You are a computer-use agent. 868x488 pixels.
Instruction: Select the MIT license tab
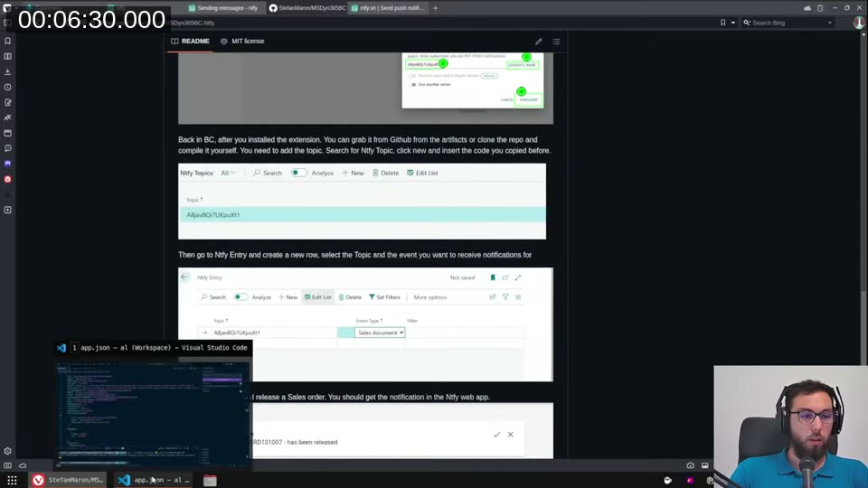coord(242,41)
